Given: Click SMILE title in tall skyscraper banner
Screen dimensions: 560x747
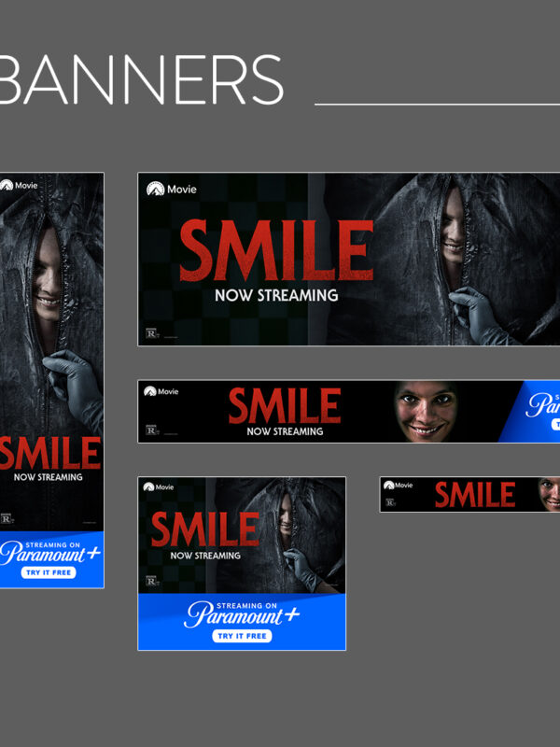Looking at the screenshot, I should coord(50,453).
